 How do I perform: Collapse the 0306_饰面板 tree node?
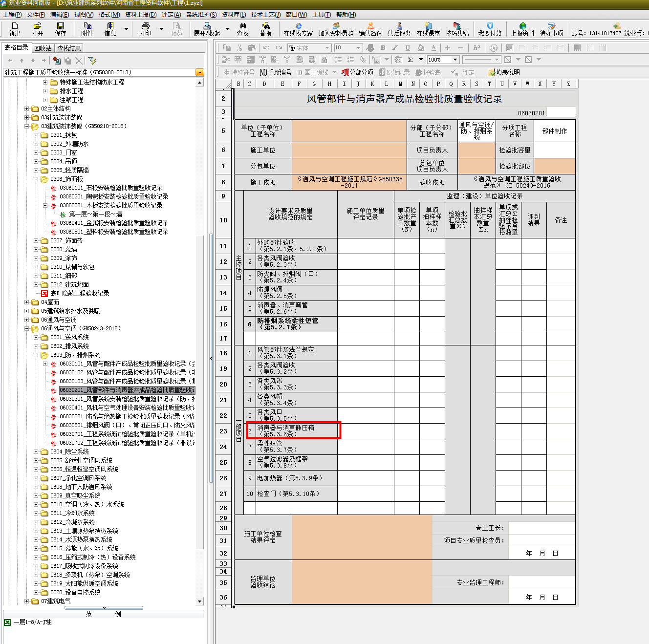point(36,179)
